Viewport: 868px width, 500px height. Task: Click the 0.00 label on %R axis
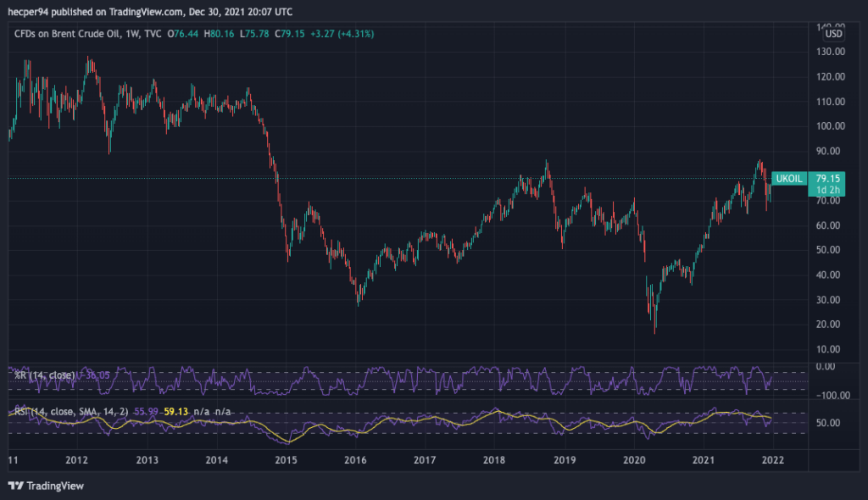point(826,367)
